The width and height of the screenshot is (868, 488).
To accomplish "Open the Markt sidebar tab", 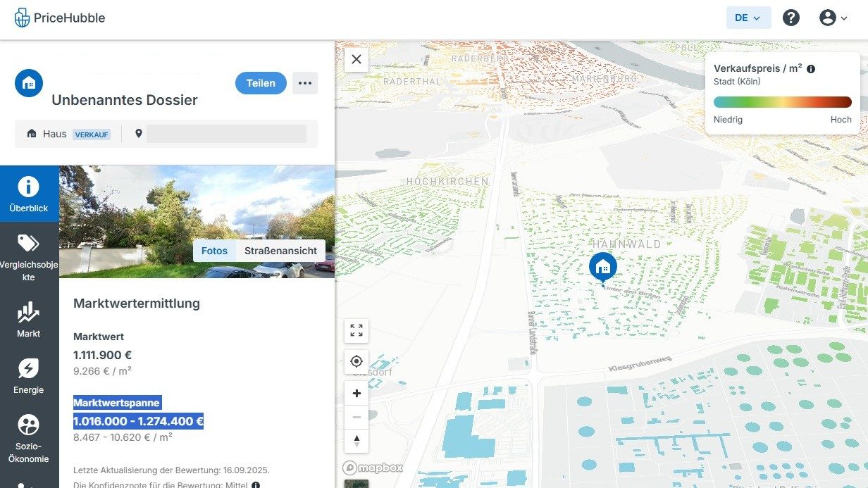I will click(29, 318).
